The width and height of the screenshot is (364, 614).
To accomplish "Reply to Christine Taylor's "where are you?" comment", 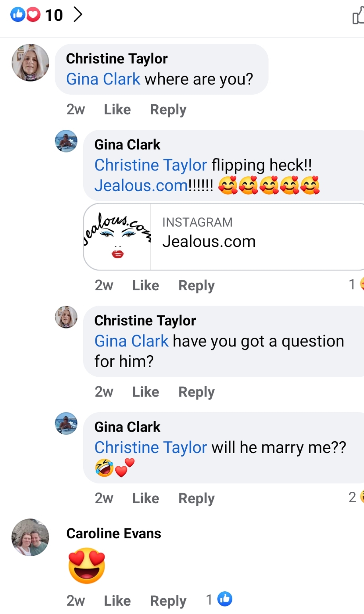I will pyautogui.click(x=168, y=110).
